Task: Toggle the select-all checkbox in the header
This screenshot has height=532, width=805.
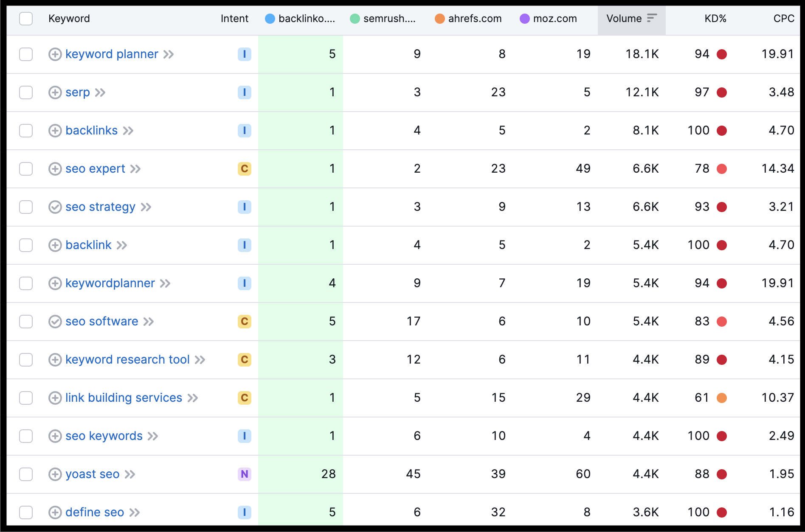Action: tap(26, 19)
